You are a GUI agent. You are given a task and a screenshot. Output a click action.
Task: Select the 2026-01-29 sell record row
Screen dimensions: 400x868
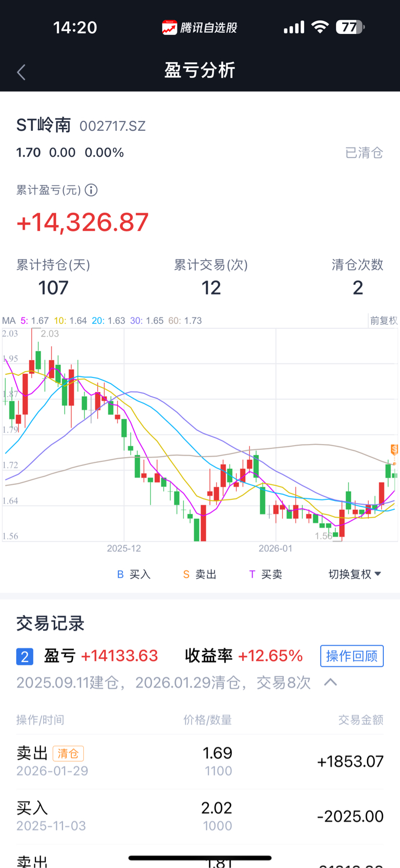point(200,762)
